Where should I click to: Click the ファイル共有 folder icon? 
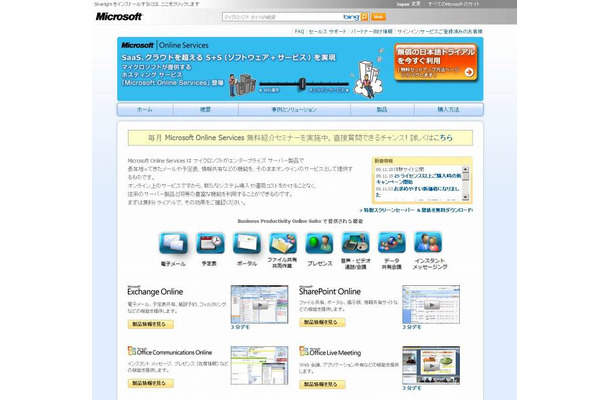click(283, 243)
